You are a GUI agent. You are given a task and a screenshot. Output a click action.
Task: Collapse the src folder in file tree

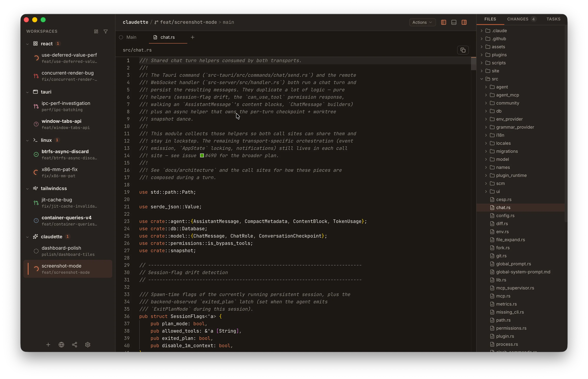pyautogui.click(x=481, y=79)
